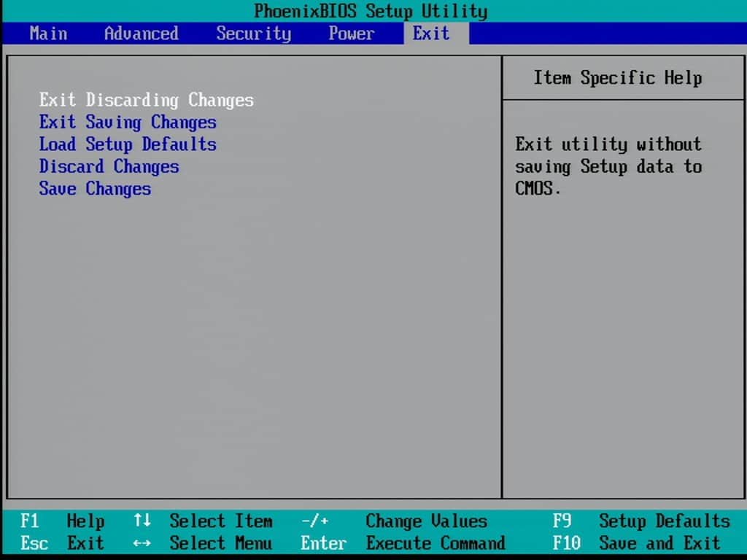Switch to the Main tab
The image size is (747, 560).
coord(48,34)
